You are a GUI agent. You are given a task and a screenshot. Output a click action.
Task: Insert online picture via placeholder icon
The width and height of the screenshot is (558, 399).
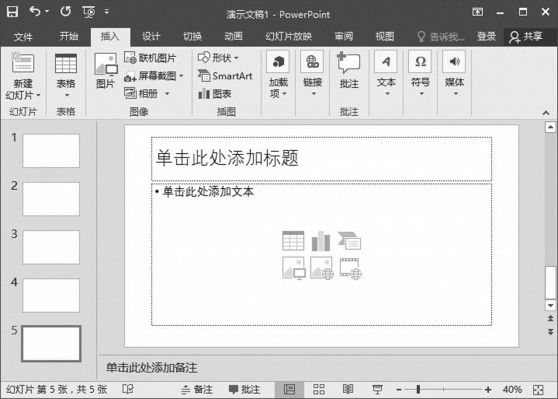point(322,268)
